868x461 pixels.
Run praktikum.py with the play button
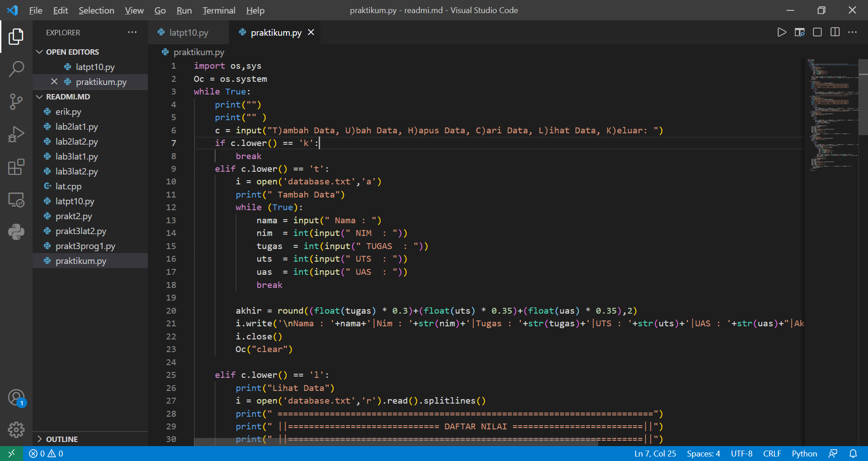click(782, 32)
